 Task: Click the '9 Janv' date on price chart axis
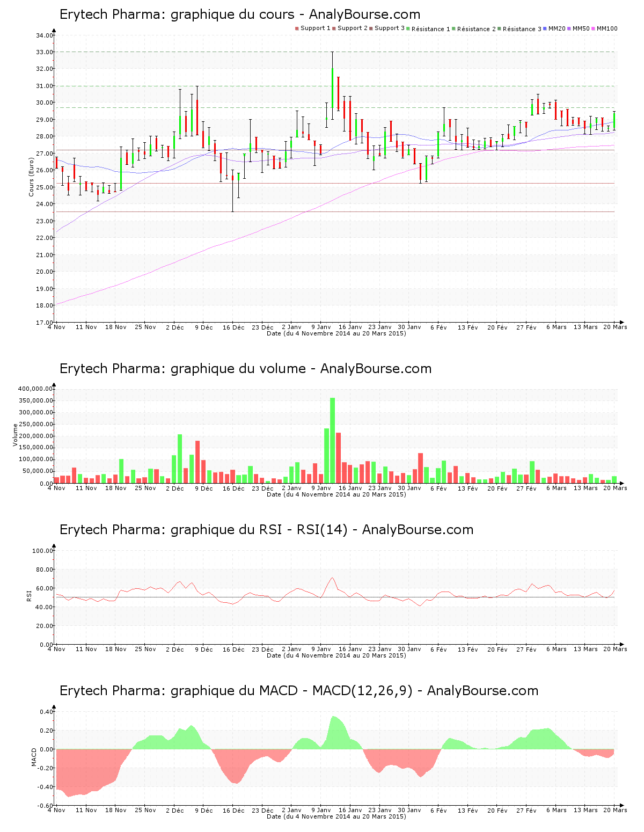tap(321, 327)
